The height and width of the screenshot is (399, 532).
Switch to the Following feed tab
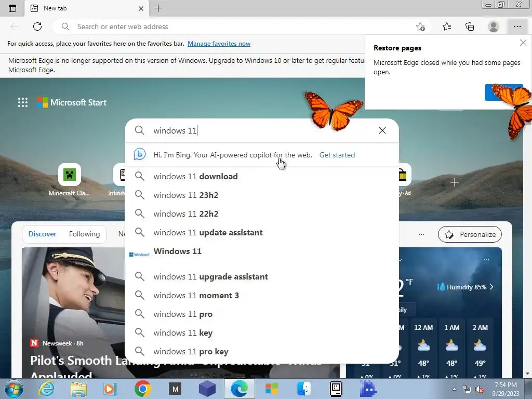(84, 234)
